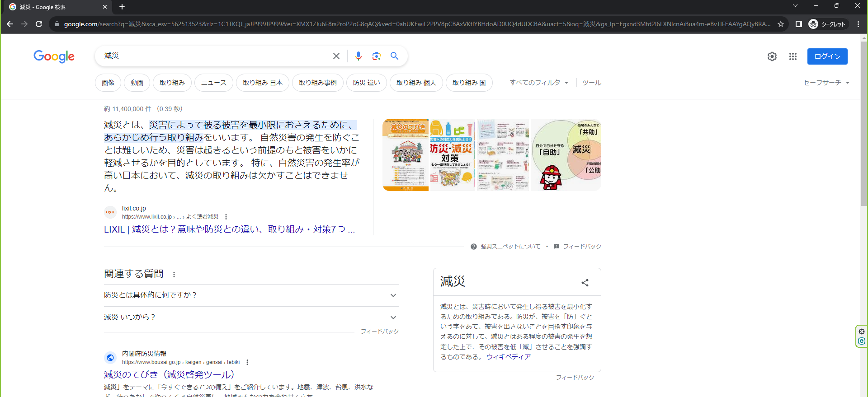
Task: Select the 画像 filter chip
Action: [x=108, y=83]
